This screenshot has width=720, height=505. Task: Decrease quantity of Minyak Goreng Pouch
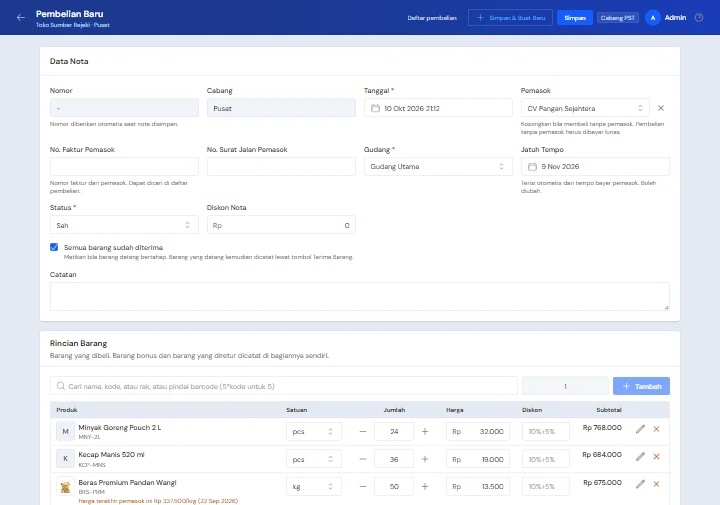(363, 432)
